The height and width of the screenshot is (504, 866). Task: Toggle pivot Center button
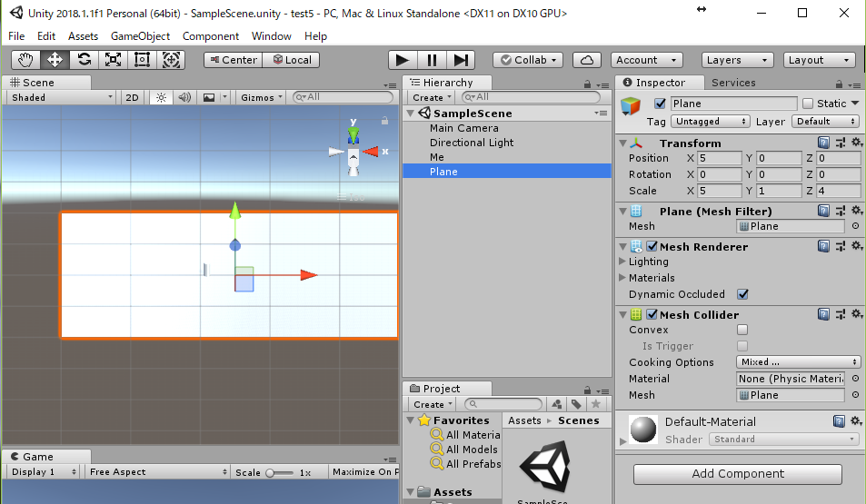pyautogui.click(x=233, y=60)
